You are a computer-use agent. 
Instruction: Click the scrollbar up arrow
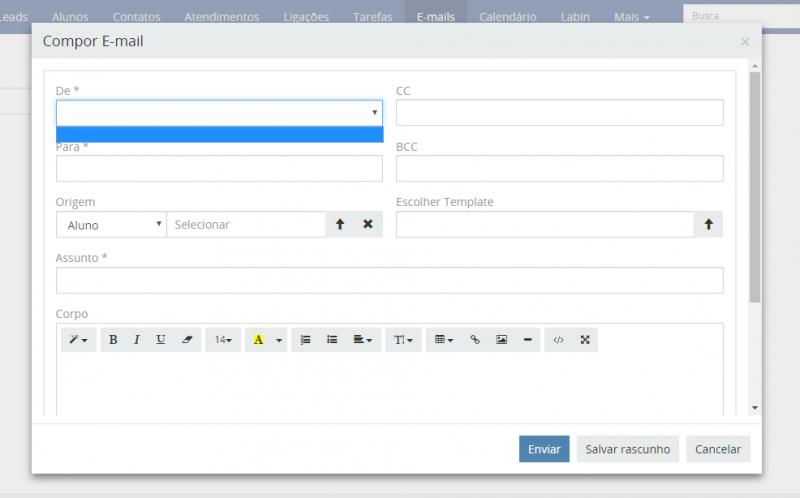tap(755, 66)
